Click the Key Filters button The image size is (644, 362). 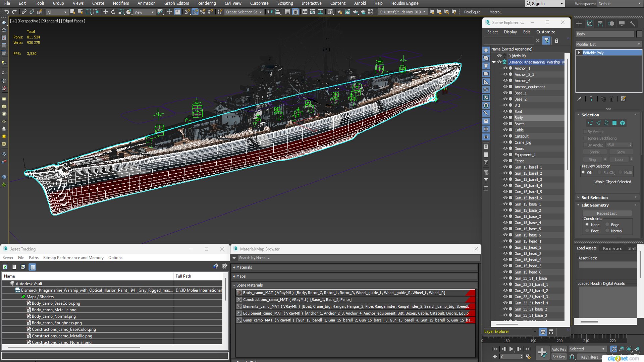591,357
